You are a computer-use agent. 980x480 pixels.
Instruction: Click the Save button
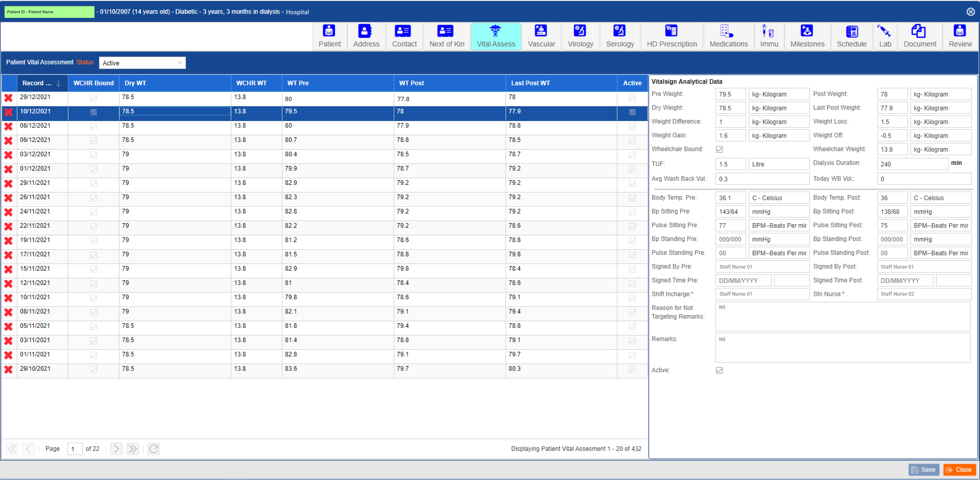tap(923, 470)
